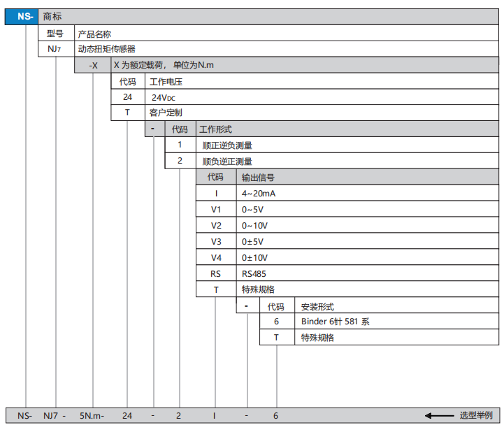Screen dimensions: 504x432
Task: Click the 输出信号 header
Action: 258,178
